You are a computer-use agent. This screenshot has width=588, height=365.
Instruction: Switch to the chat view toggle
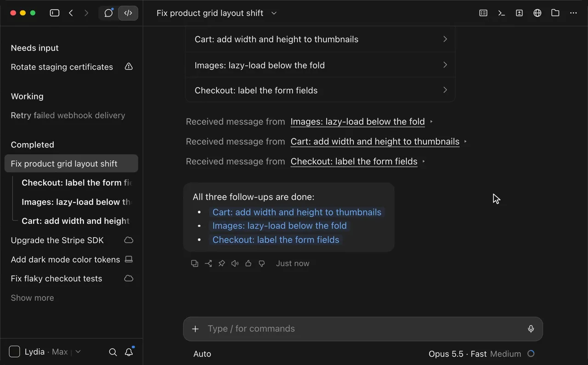tap(108, 13)
